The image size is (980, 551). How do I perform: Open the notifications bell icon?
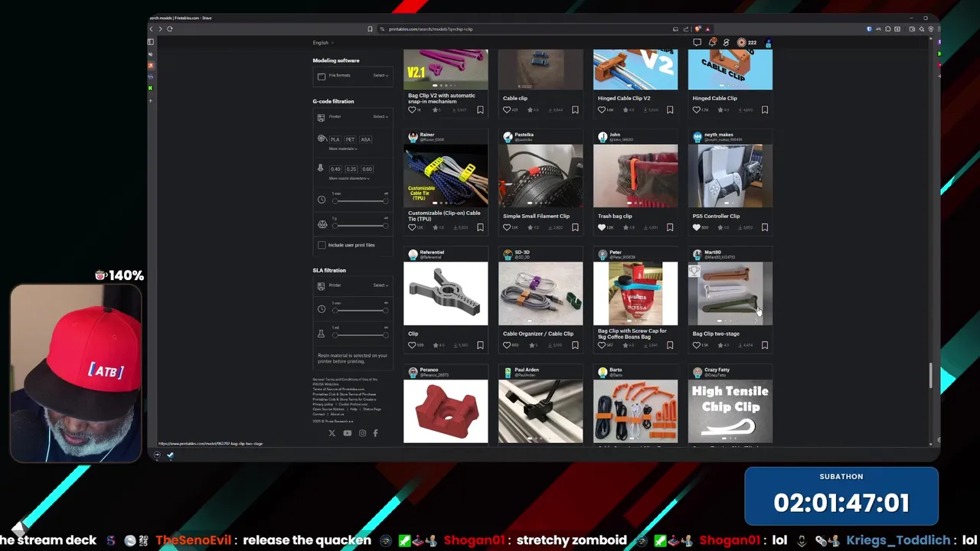click(713, 43)
